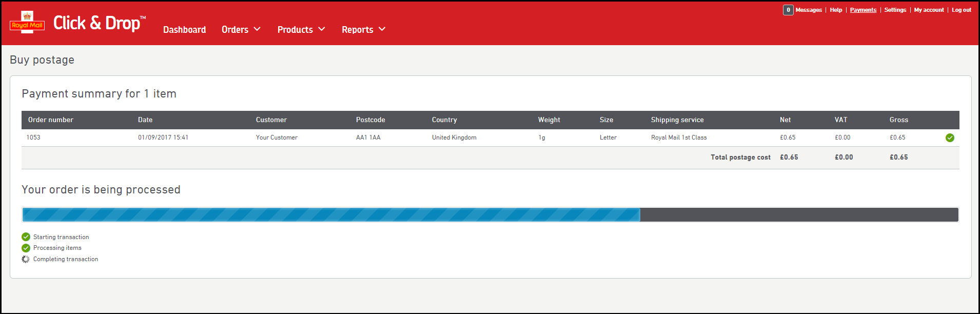The width and height of the screenshot is (980, 314).
Task: Expand the Orders dropdown menu
Action: click(x=241, y=30)
